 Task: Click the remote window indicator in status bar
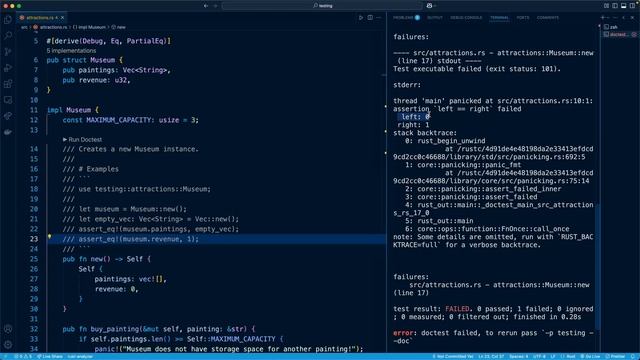point(5,356)
